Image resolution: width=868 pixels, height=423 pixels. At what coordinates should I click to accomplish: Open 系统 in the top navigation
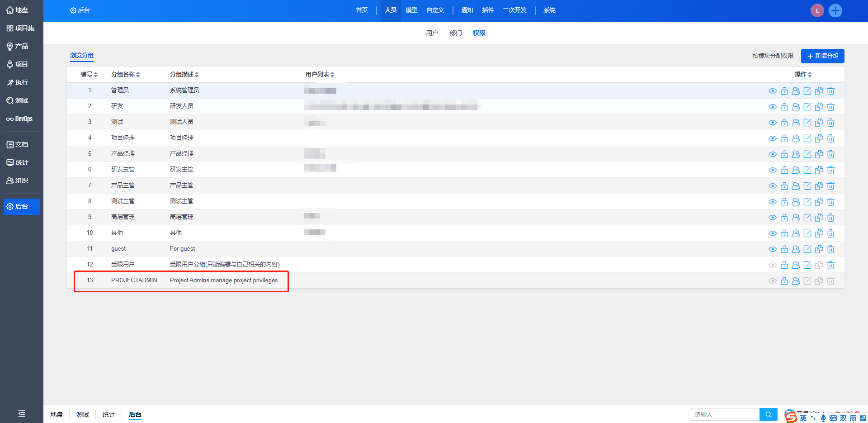[549, 10]
